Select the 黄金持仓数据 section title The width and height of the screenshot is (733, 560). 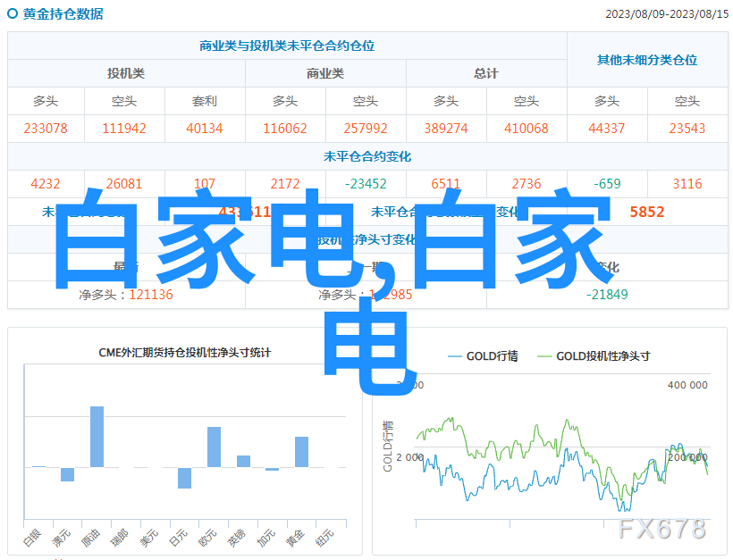point(63,14)
